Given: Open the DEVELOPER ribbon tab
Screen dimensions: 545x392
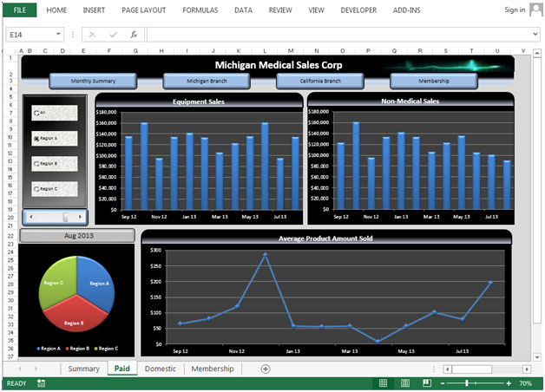Looking at the screenshot, I should [358, 10].
